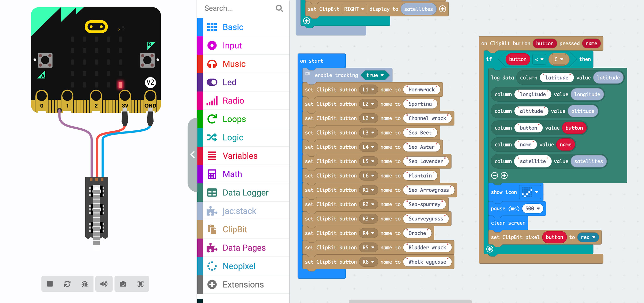The height and width of the screenshot is (303, 644).
Task: Click the Neopixel ring icon
Action: pos(212,266)
